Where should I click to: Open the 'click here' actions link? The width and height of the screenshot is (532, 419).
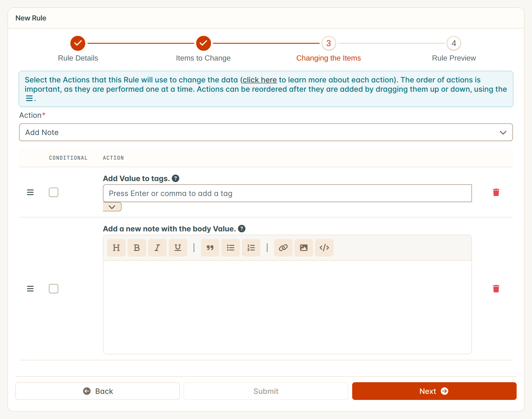pyautogui.click(x=259, y=80)
